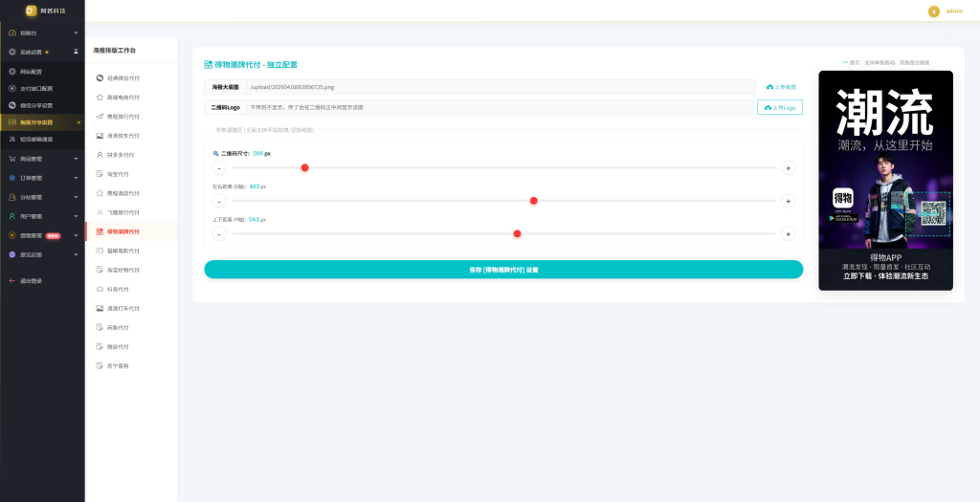Viewport: 980px width, 502px height.
Task: Click the 得物 app logo in poster preview
Action: pyautogui.click(x=843, y=199)
